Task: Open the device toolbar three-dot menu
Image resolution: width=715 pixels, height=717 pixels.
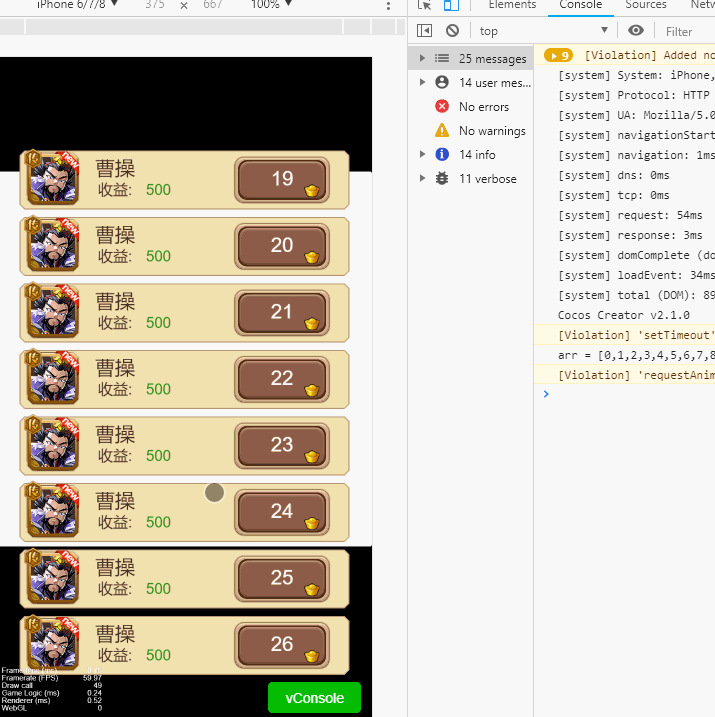Action: click(x=388, y=5)
